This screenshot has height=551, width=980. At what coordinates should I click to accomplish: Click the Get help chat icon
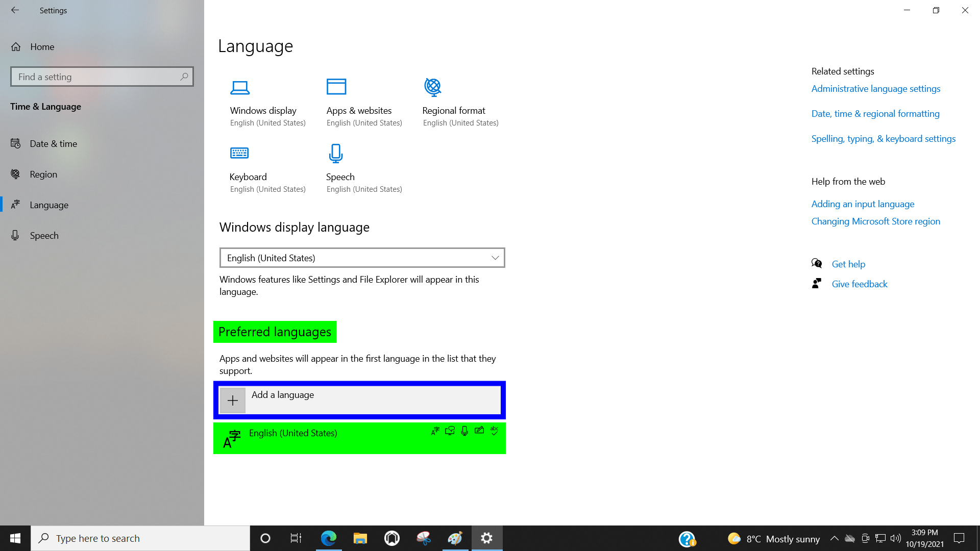click(817, 264)
